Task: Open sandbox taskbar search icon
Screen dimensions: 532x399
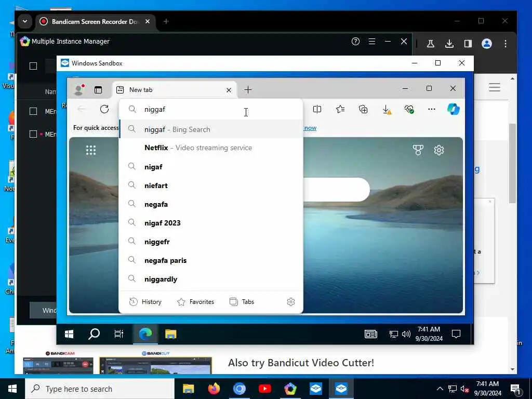Action: click(x=94, y=334)
